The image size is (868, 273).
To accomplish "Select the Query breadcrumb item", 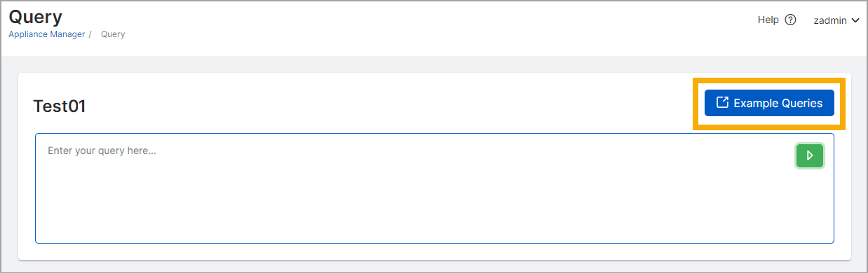I will 113,34.
